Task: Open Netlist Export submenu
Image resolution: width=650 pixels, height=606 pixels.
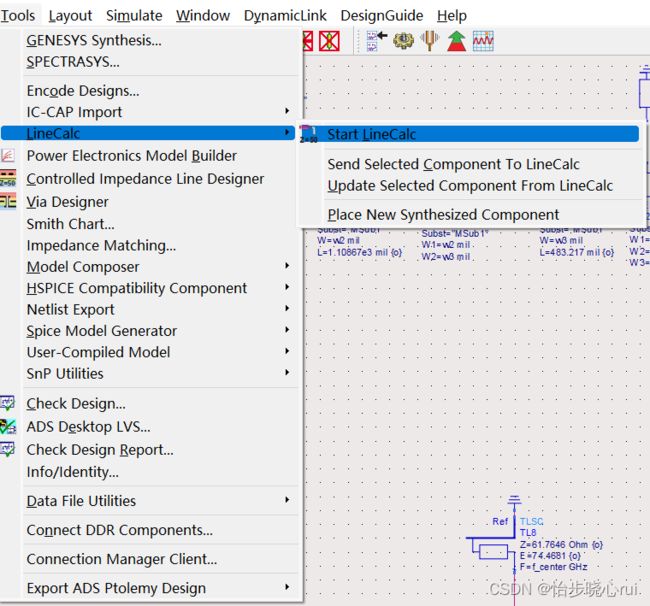Action: [70, 310]
